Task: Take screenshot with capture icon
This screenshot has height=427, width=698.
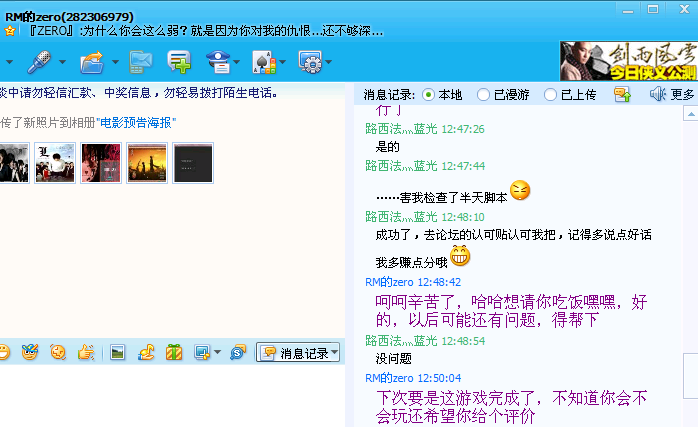Action: tap(202, 352)
